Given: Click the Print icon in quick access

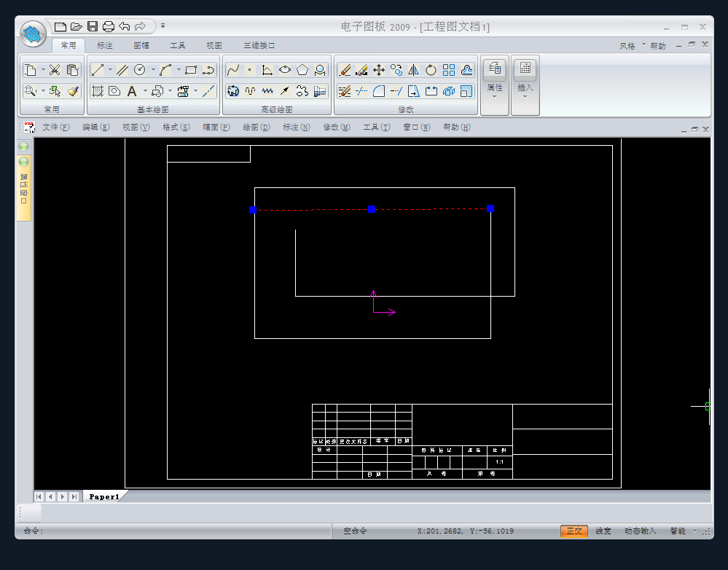Looking at the screenshot, I should [108, 26].
